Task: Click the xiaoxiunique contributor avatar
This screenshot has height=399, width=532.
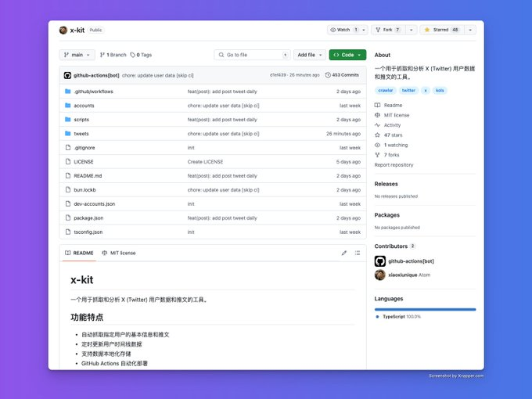Action: pyautogui.click(x=380, y=275)
